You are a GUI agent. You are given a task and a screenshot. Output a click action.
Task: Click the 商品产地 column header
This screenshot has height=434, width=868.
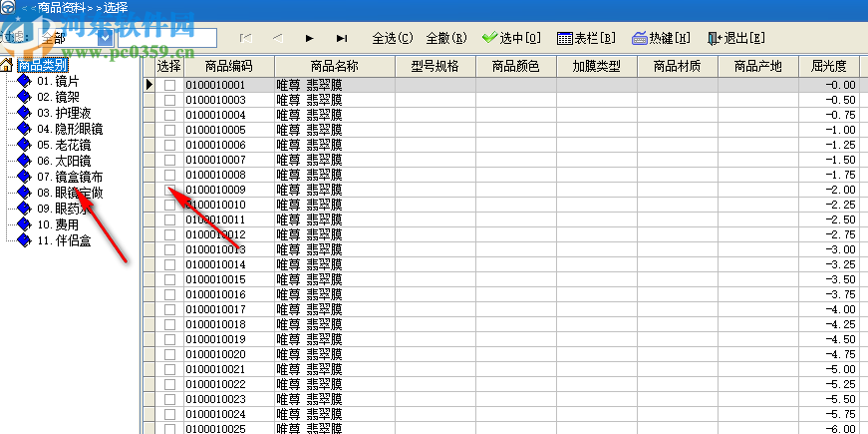[x=758, y=67]
